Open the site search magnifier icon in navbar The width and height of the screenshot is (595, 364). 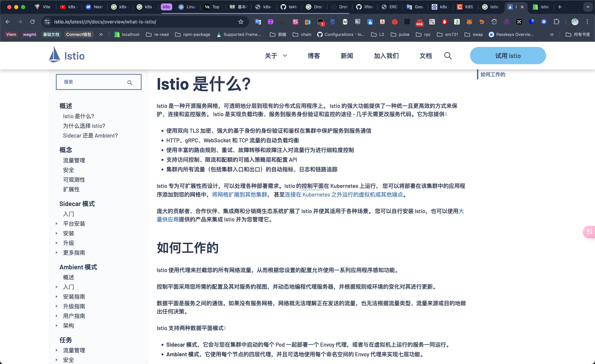click(448, 56)
